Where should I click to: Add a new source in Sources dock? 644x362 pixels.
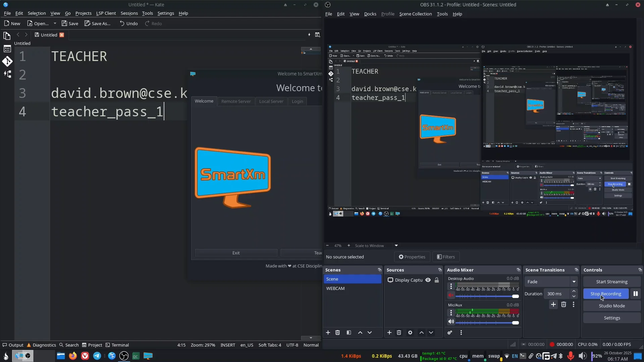point(389,333)
